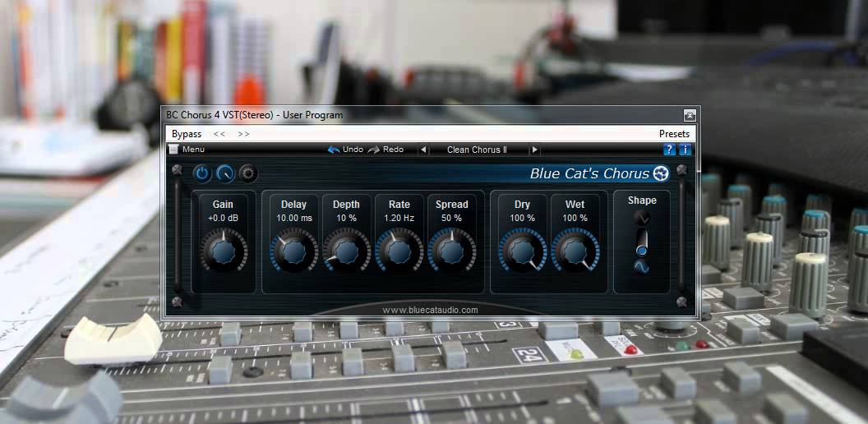Click the Gain knob
Viewport: 868px width, 424px height.
(223, 251)
